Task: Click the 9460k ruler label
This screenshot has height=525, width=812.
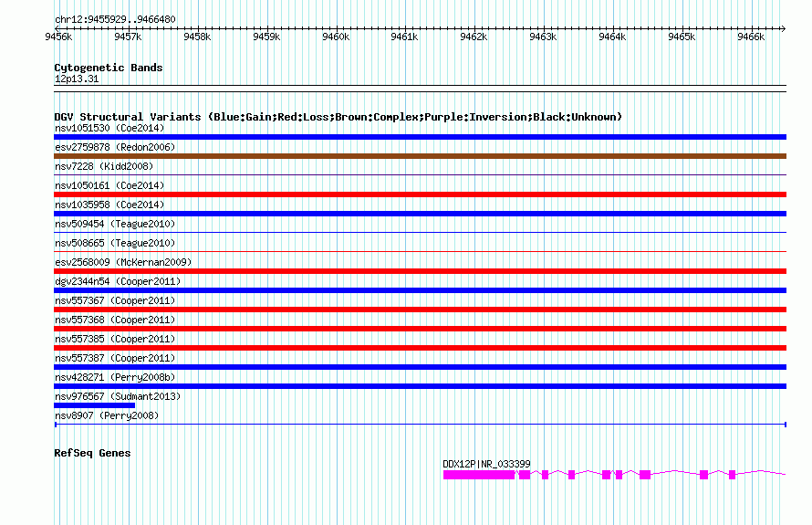Action: point(336,37)
